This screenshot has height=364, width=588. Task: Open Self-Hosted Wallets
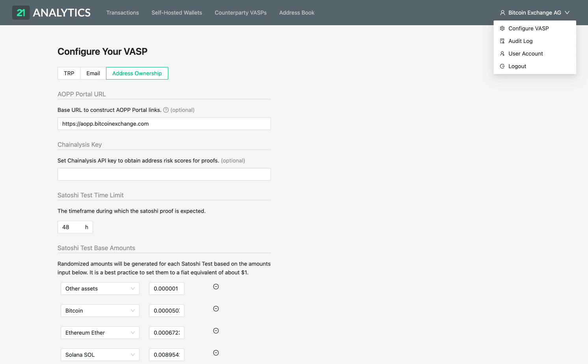click(x=177, y=12)
